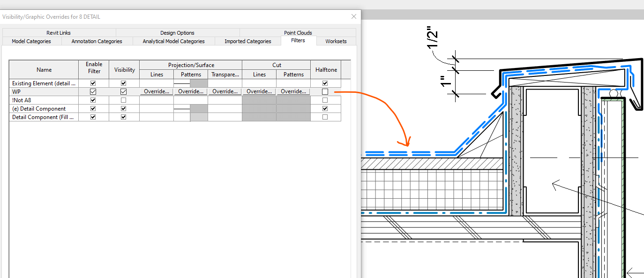Uncheck Enable Filter for the WP filter
Screen dimensions: 644x278
pos(93,91)
